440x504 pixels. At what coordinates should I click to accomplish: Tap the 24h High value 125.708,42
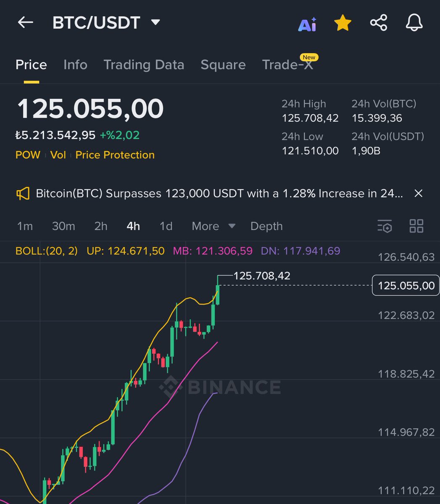pyautogui.click(x=310, y=118)
